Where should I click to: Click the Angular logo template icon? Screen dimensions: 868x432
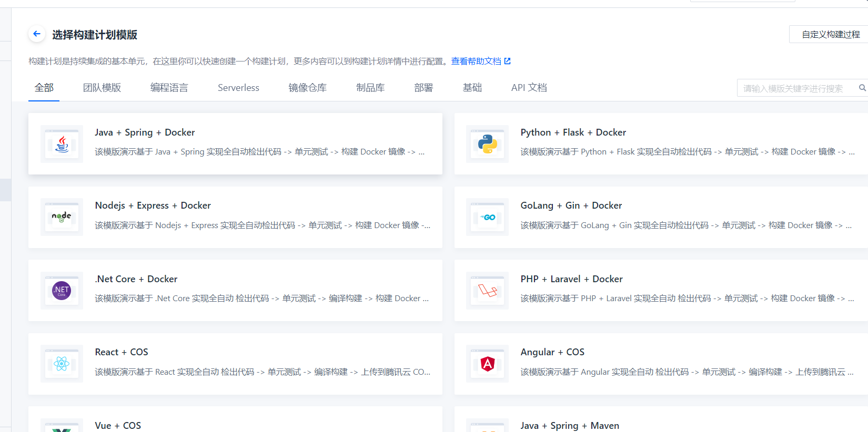pos(487,364)
